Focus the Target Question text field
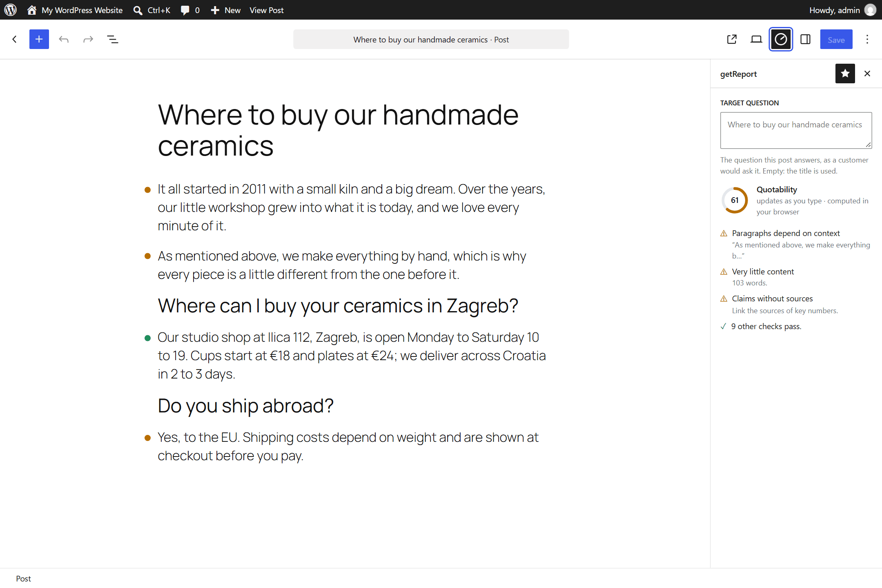This screenshot has width=882, height=588. point(796,130)
